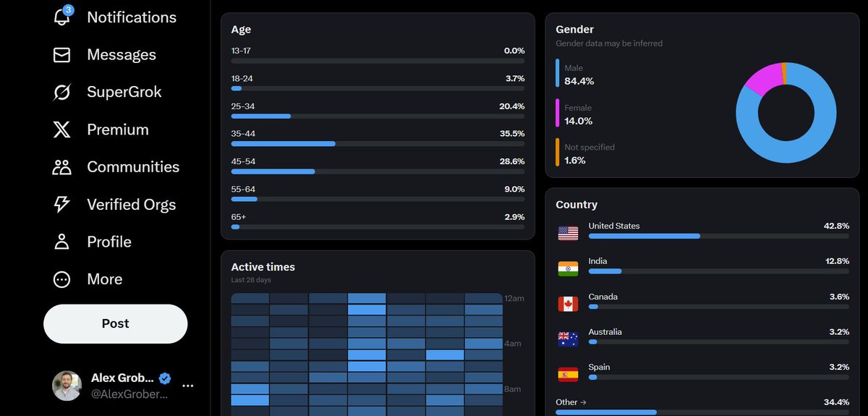The height and width of the screenshot is (416, 868).
Task: Open the Communities people icon
Action: [62, 167]
